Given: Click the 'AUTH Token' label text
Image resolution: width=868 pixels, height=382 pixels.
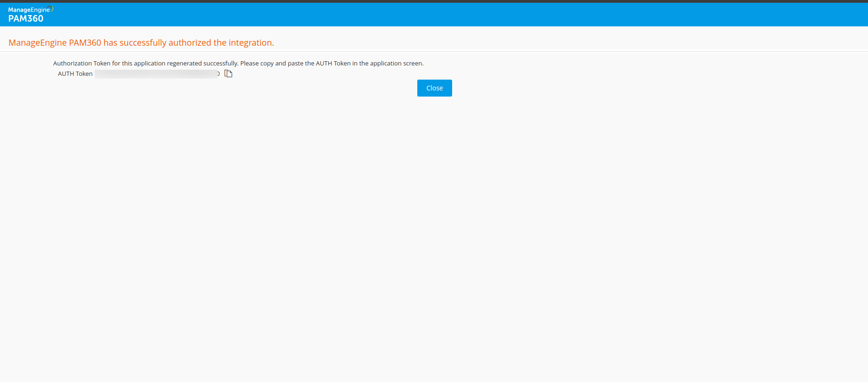Looking at the screenshot, I should [x=75, y=74].
